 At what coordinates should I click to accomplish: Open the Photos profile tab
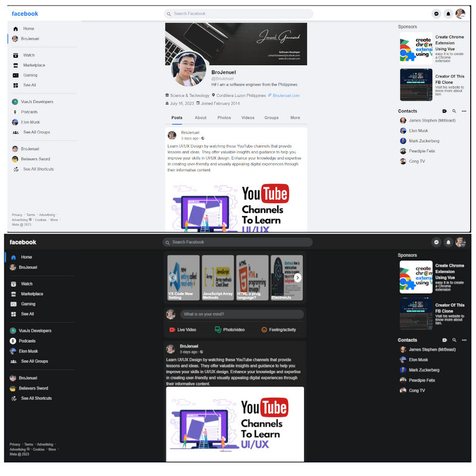224,118
